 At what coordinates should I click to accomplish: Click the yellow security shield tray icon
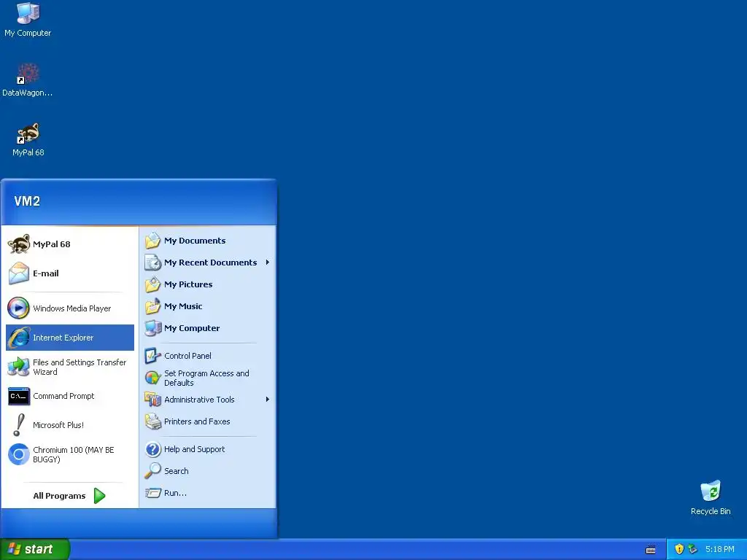(679, 549)
